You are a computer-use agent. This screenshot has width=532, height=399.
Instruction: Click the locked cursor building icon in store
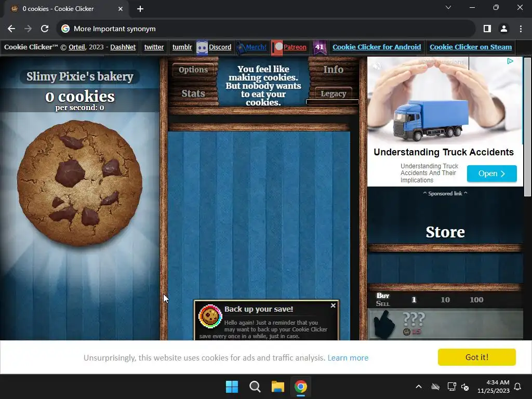[x=384, y=324]
